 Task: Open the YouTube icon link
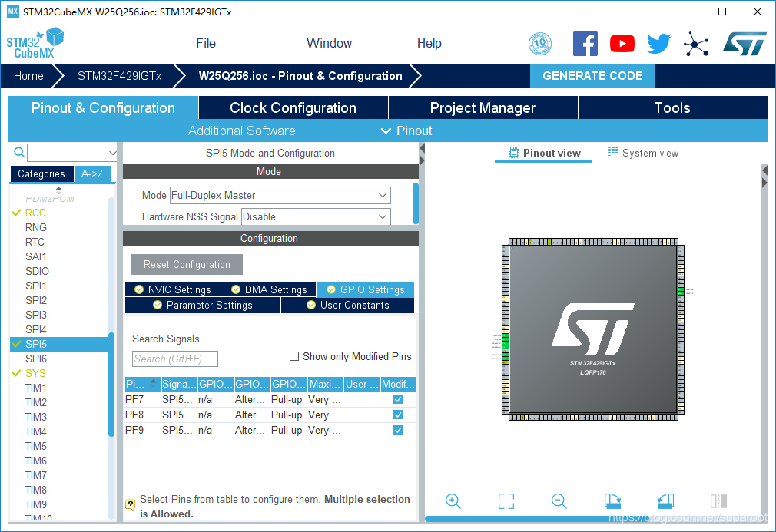coord(622,44)
